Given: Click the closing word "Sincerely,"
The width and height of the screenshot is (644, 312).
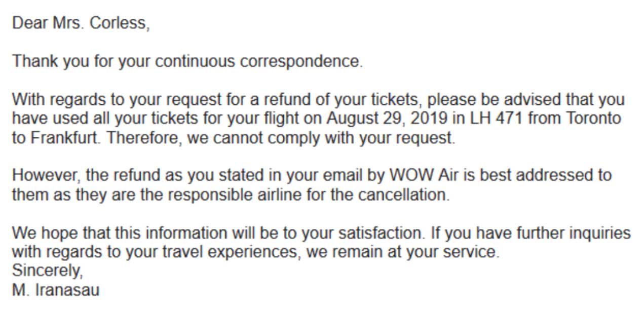Looking at the screenshot, I should click(47, 271).
